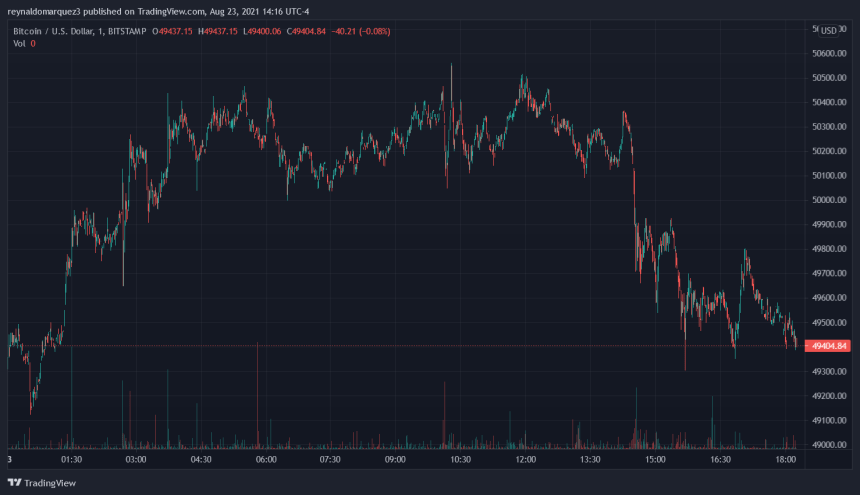The height and width of the screenshot is (495, 860).
Task: Click the close value C49404.84
Action: click(306, 31)
